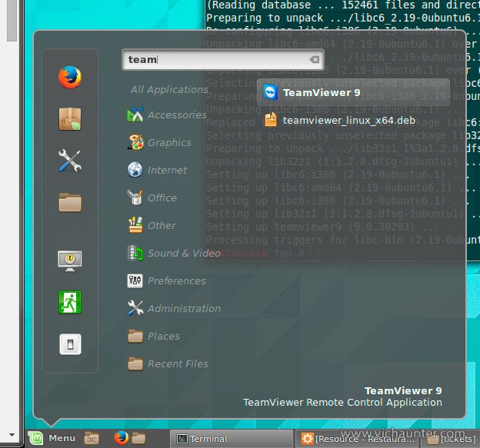Click the Internet globe icon
480x448 pixels.
(x=135, y=170)
